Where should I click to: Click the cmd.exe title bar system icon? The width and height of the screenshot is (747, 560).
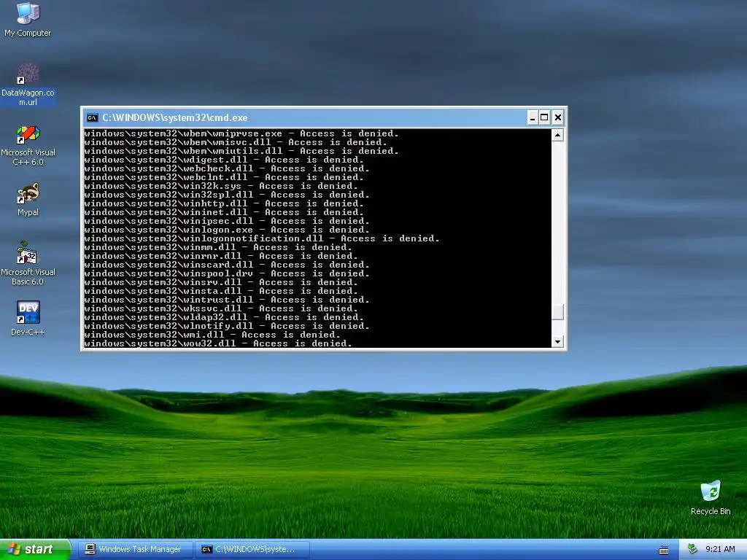click(92, 117)
